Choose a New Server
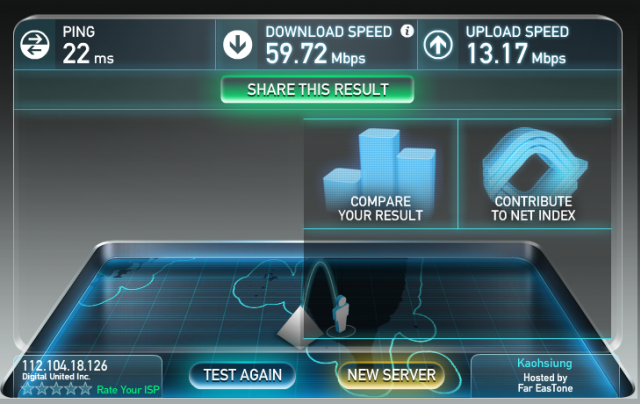 tap(391, 375)
